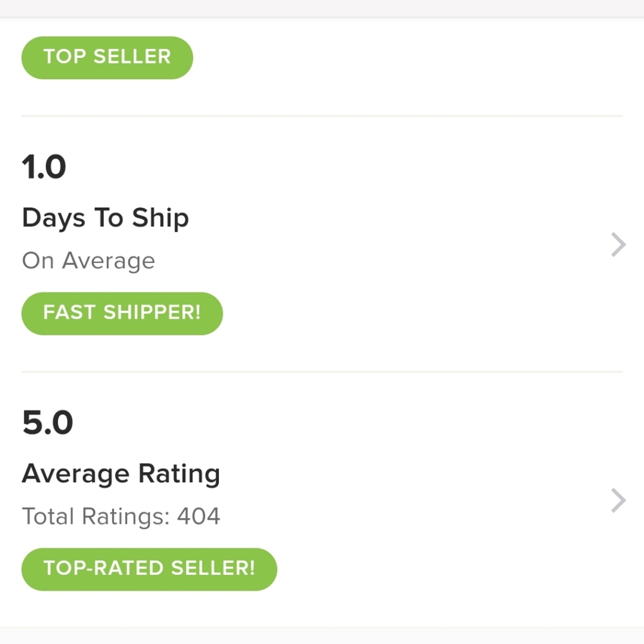The height and width of the screenshot is (644, 644).
Task: Expand Average Rating details arrow
Action: coord(618,500)
